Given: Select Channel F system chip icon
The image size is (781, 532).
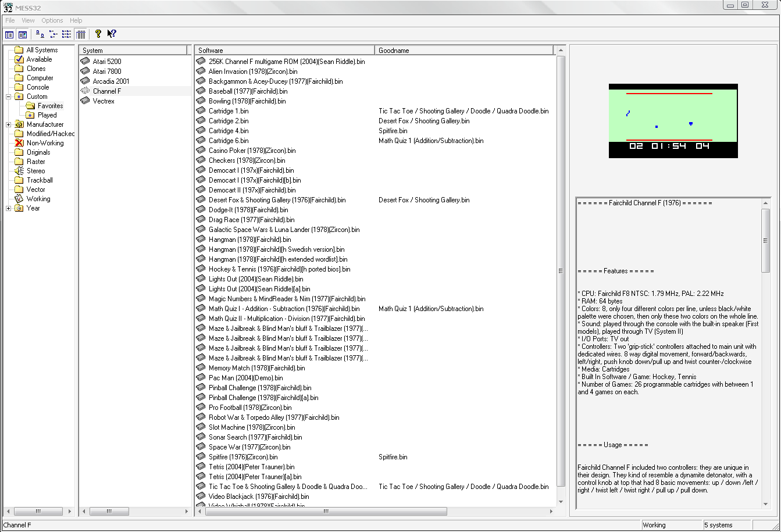Looking at the screenshot, I should click(x=85, y=91).
